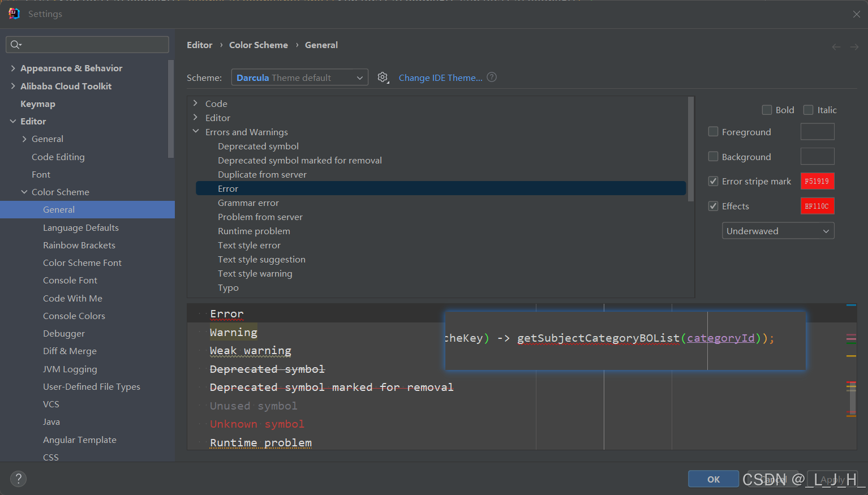Click the attribute list vertical scrollbar
The image size is (868, 495).
tap(690, 149)
